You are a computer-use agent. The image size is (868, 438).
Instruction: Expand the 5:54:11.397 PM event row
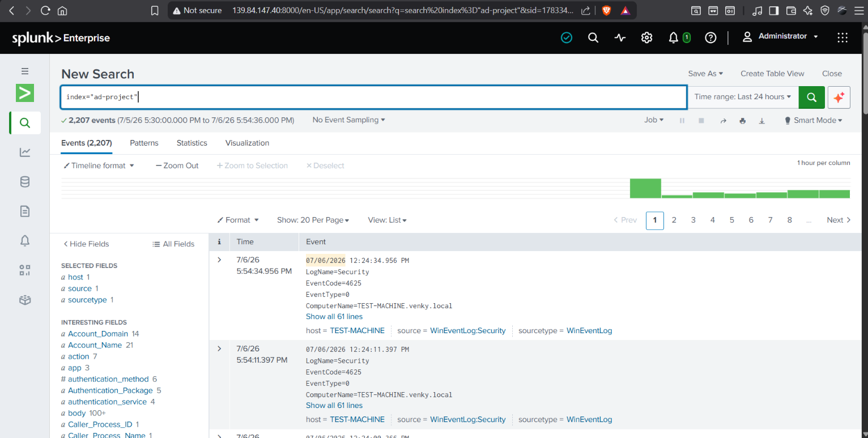(219, 348)
